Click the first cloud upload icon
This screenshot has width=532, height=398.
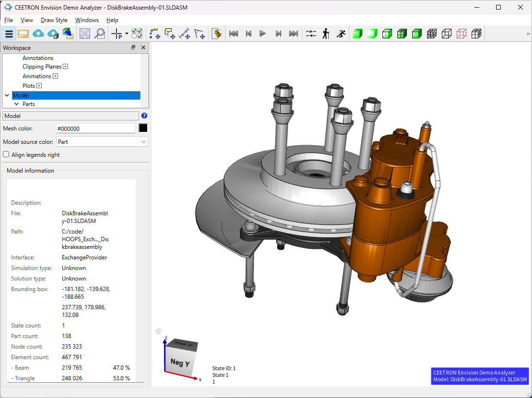coord(38,34)
